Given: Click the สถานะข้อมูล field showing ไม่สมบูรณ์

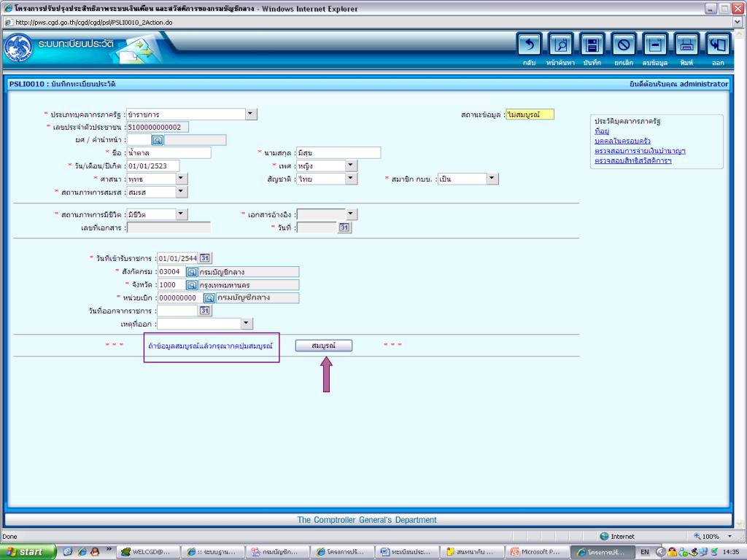Looking at the screenshot, I should [x=530, y=114].
